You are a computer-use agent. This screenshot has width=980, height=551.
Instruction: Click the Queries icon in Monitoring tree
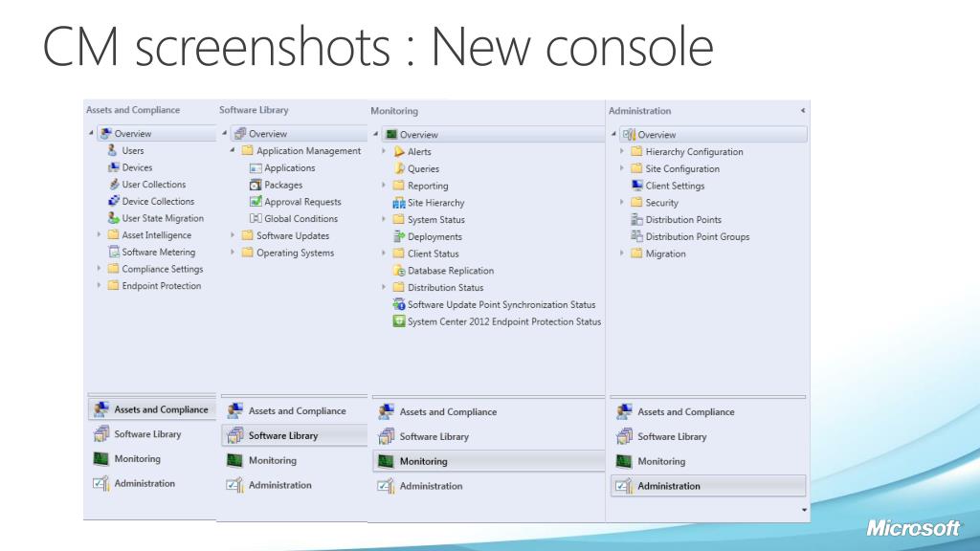399,168
